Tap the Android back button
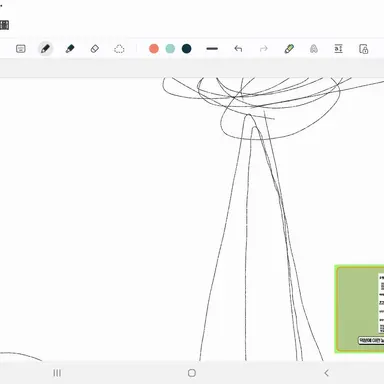384x384 pixels. pos(326,373)
